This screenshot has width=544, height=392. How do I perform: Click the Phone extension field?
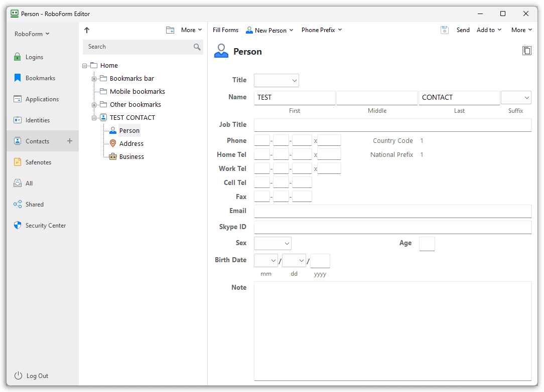click(329, 140)
